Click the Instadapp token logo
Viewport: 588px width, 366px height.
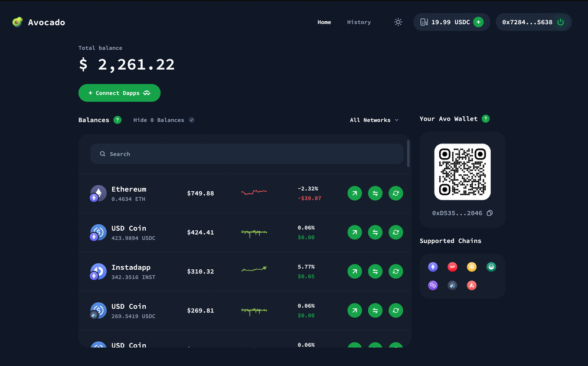[x=98, y=271]
